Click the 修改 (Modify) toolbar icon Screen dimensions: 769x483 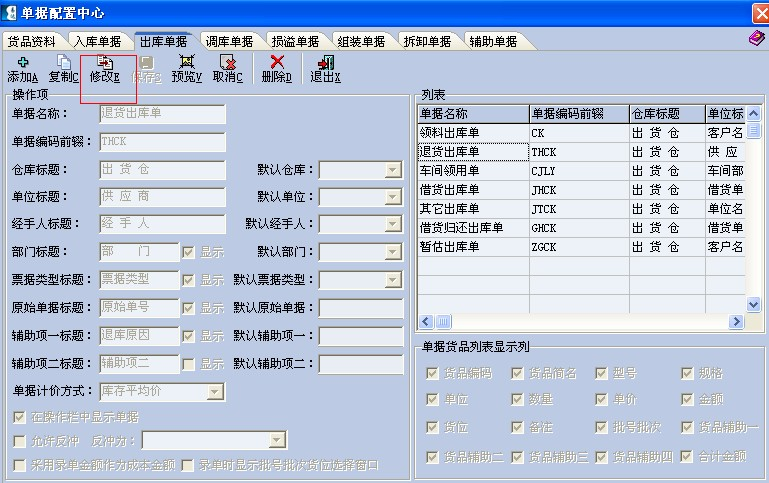pos(105,69)
